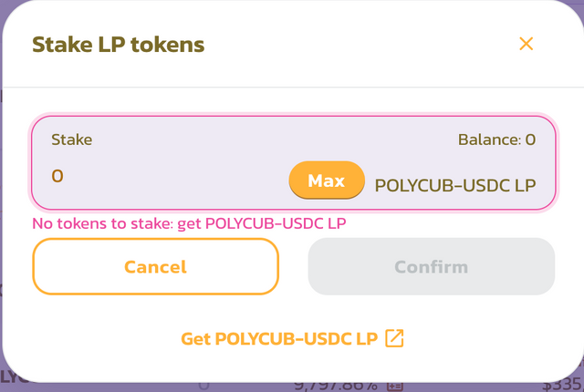
Task: Click the external link icon
Action: click(394, 338)
